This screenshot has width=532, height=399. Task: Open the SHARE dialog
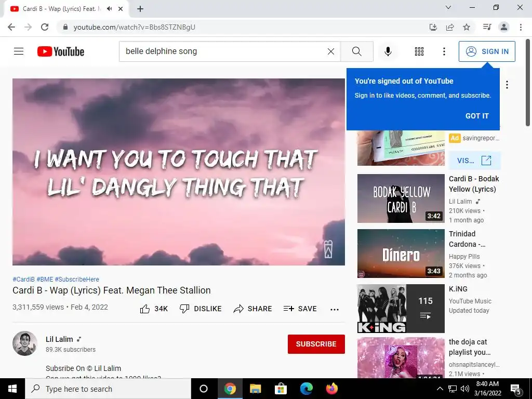(253, 309)
